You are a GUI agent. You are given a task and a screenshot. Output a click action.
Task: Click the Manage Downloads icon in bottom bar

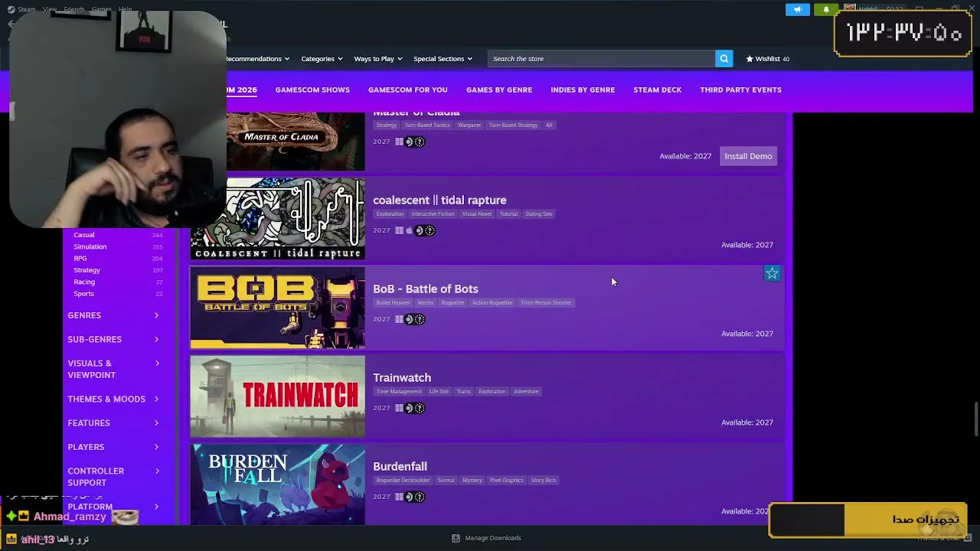click(x=456, y=538)
